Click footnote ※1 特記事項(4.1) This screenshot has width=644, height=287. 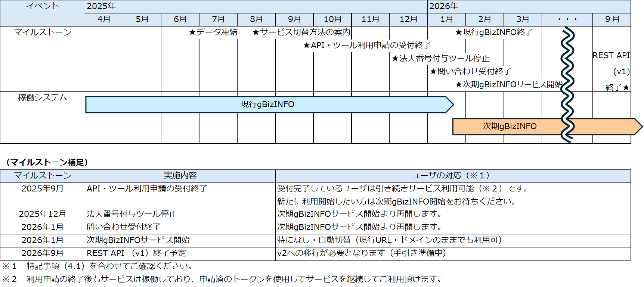click(x=98, y=266)
